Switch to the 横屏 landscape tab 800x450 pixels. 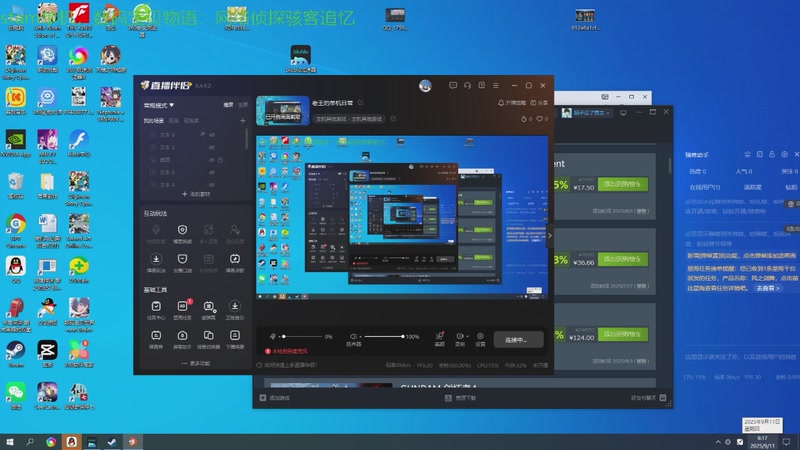[228, 105]
